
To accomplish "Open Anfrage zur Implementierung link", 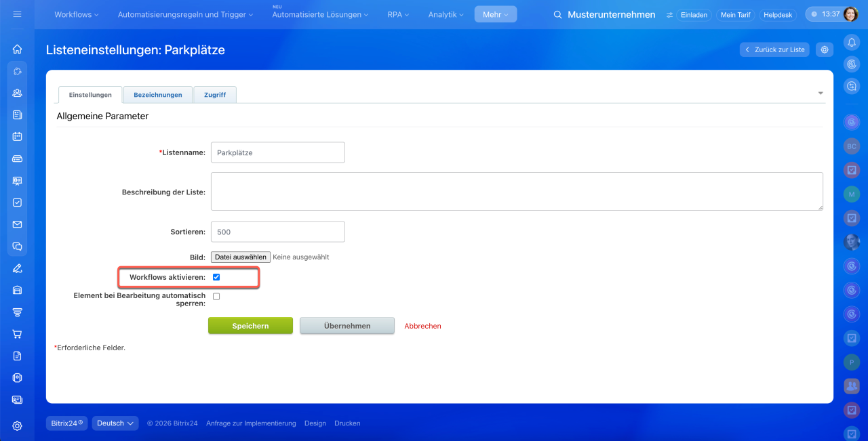I will pos(251,423).
